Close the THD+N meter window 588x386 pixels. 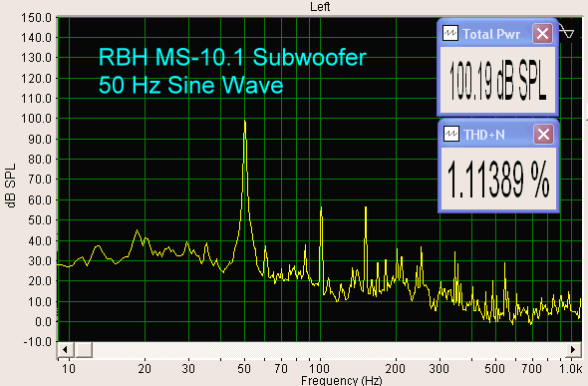[543, 134]
